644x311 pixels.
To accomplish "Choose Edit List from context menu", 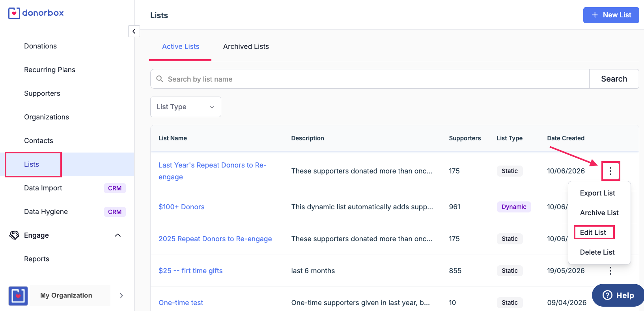I will click(593, 233).
